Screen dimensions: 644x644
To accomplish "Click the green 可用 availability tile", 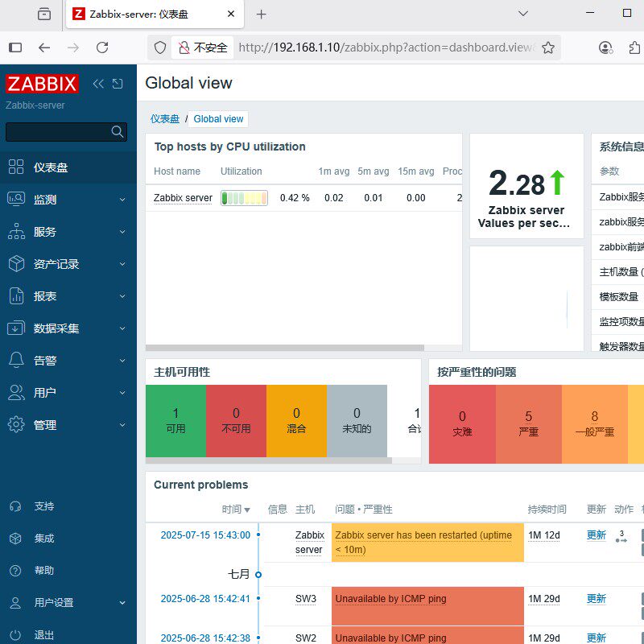I will point(175,421).
